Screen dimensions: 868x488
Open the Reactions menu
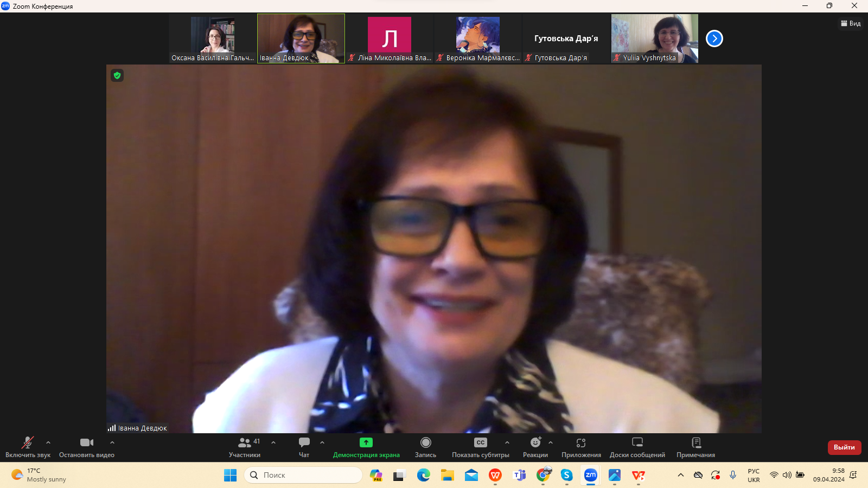click(535, 443)
